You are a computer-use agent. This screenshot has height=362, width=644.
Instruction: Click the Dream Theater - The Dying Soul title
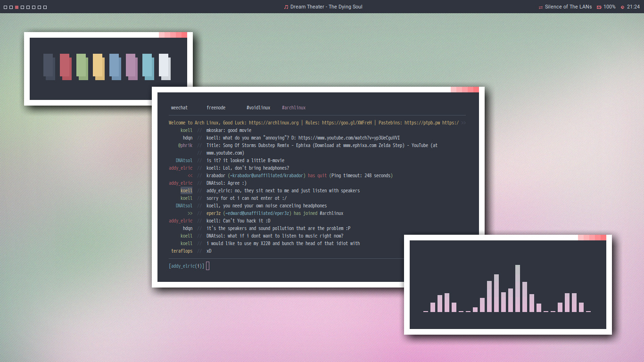pos(326,7)
